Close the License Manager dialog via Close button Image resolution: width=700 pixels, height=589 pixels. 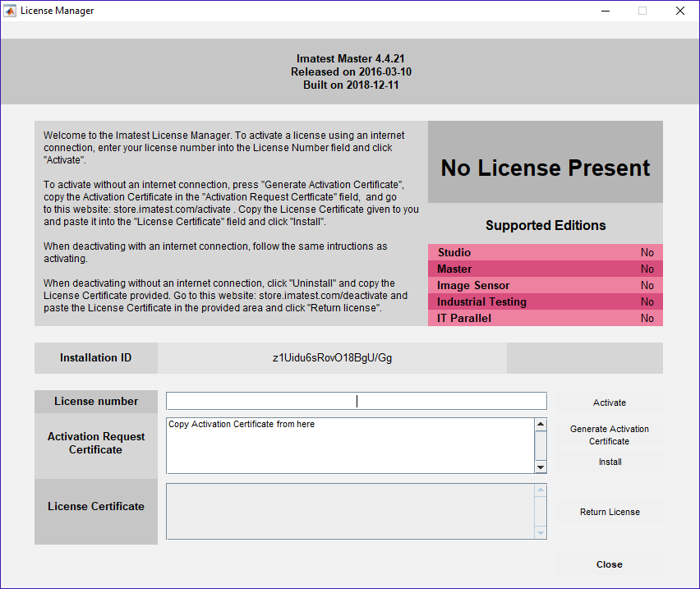point(610,564)
